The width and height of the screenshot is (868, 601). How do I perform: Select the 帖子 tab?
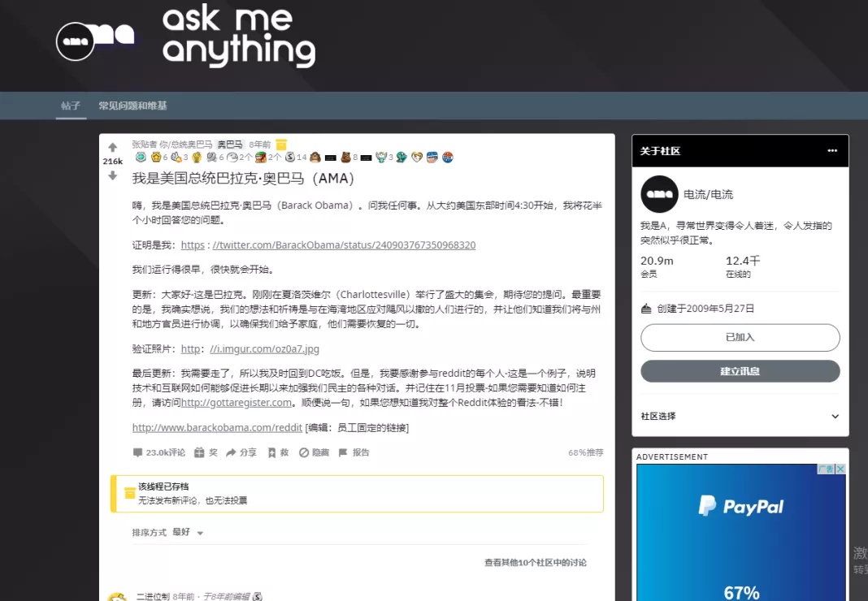point(71,105)
